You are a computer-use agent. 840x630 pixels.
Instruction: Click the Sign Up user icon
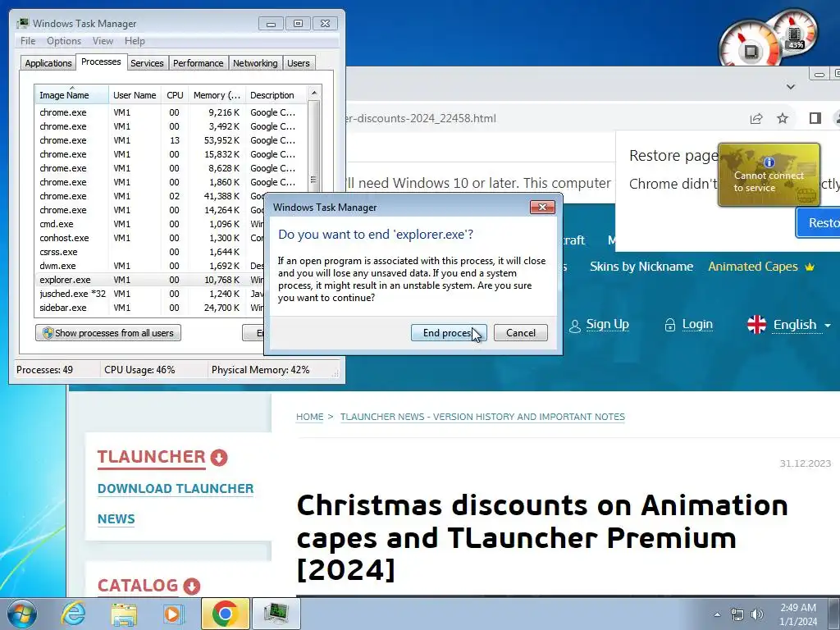pos(574,326)
